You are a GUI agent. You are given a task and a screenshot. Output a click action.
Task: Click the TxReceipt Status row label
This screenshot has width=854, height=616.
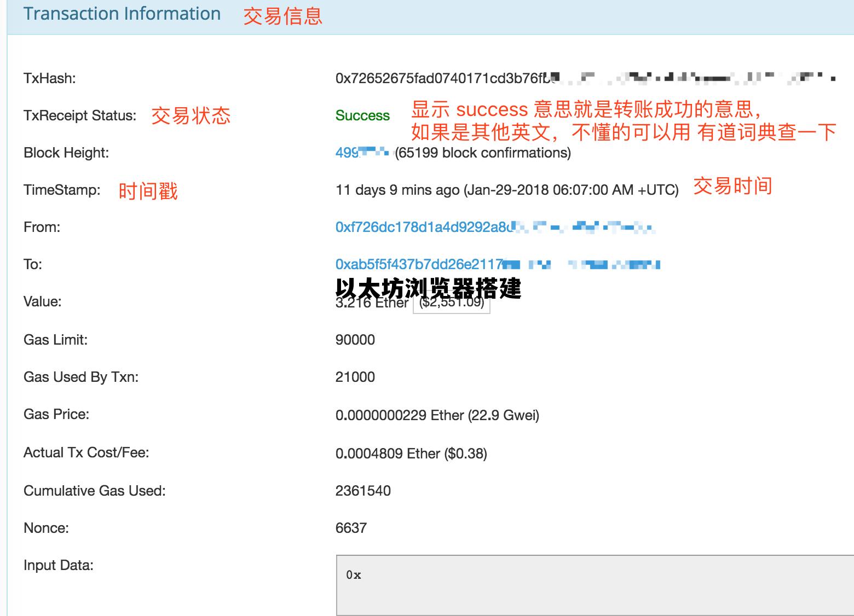coord(79,115)
